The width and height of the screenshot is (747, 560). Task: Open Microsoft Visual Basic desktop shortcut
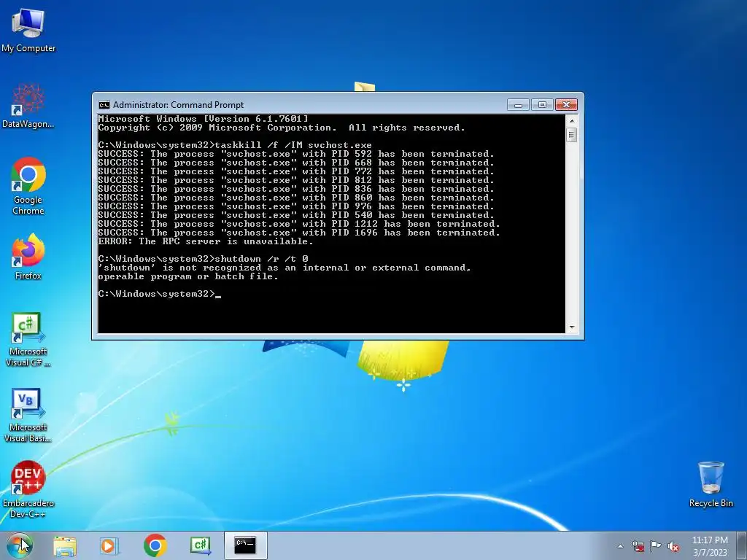click(28, 416)
